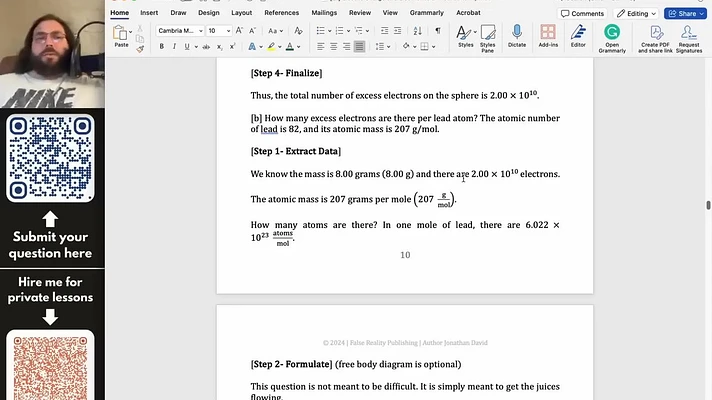Switch to the Insert tab

[x=149, y=13]
